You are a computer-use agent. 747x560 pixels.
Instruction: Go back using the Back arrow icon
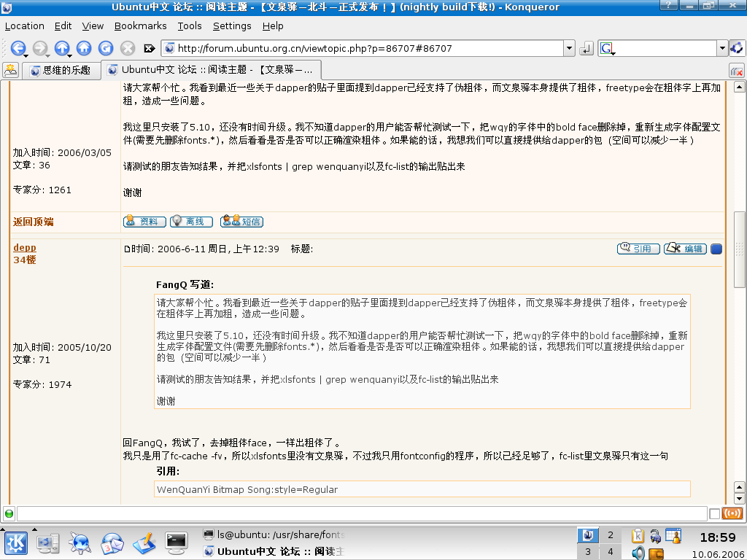click(x=18, y=48)
